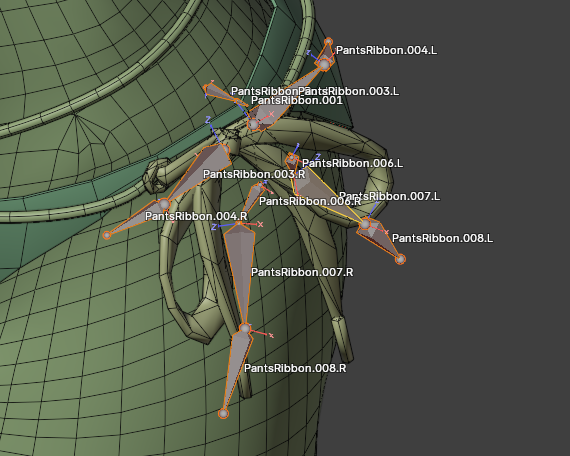The image size is (570, 456).
Task: Click joint sphere between PantsRibbon.003.R and 004.R
Action: click(165, 204)
